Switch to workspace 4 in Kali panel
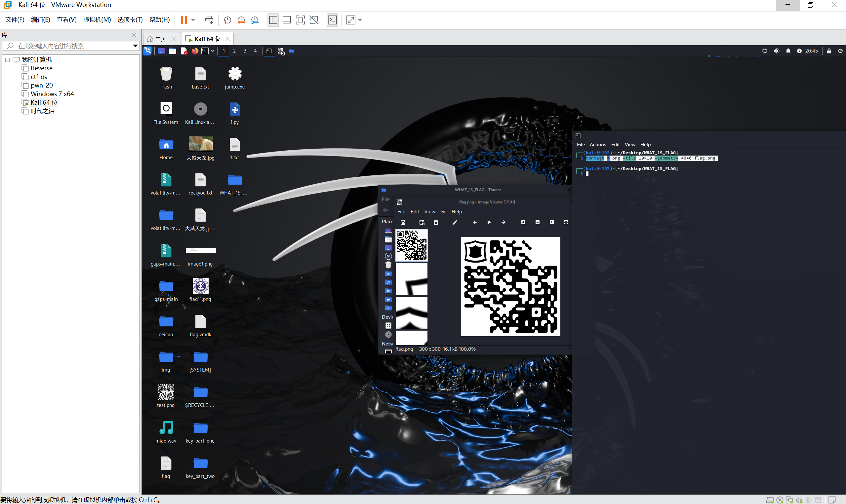 (255, 51)
